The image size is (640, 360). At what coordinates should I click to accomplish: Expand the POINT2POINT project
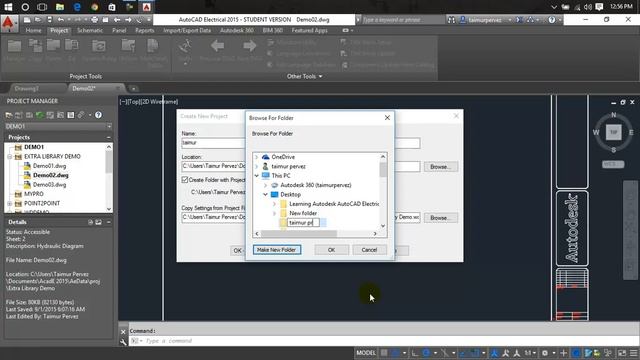(9, 203)
